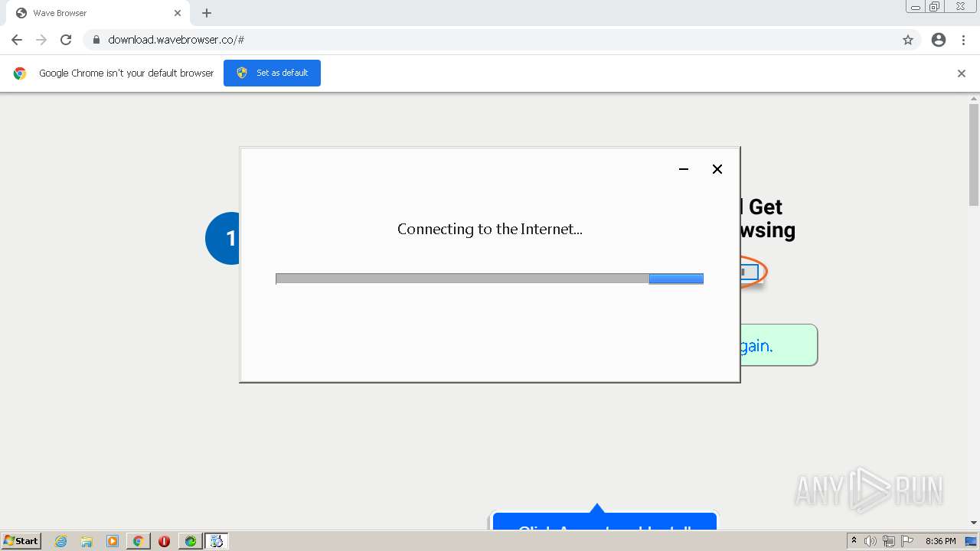
Task: Click the page's vertical scrollbar thumb
Action: (974, 153)
